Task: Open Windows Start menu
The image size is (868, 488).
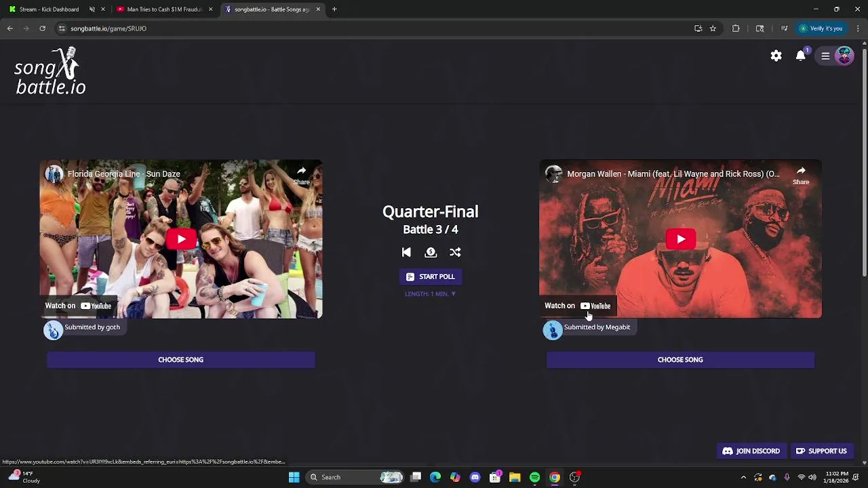Action: pos(294,477)
